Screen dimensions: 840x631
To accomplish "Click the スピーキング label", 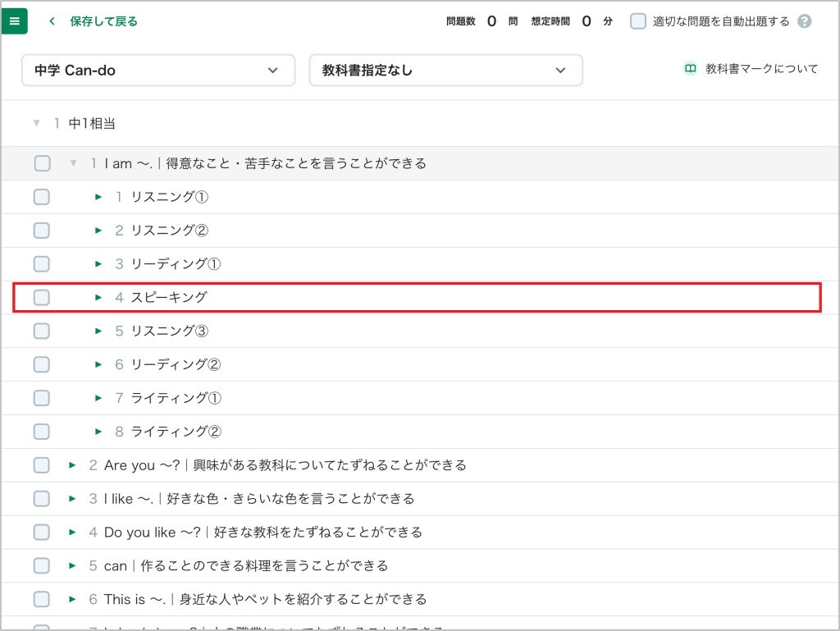I will (x=169, y=297).
